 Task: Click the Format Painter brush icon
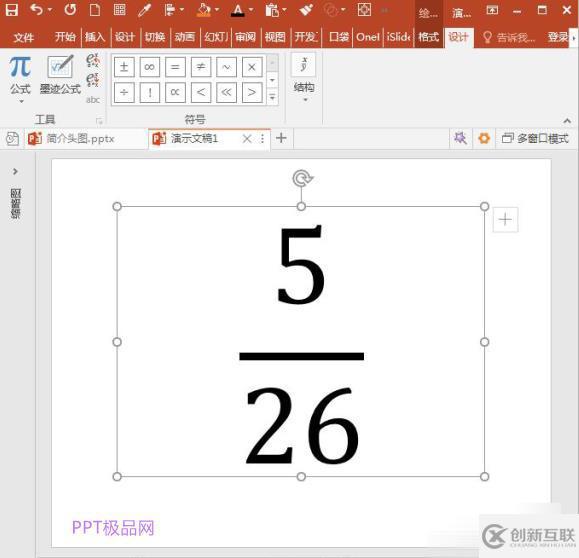(x=306, y=10)
